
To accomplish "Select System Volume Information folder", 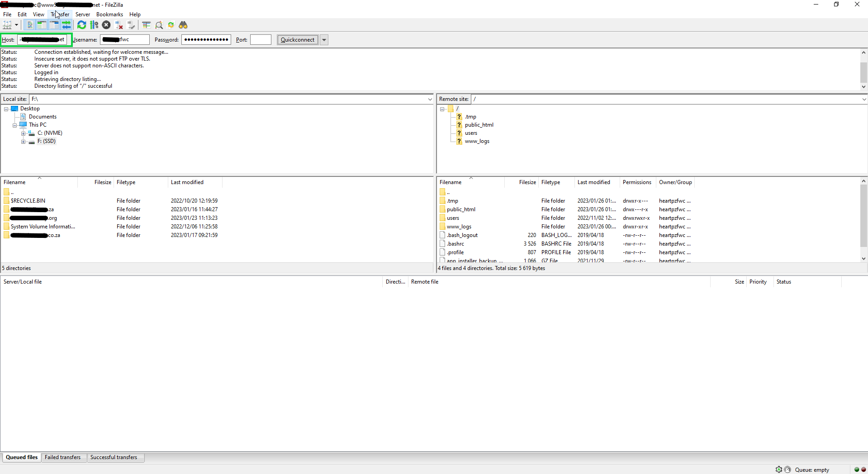I will click(43, 227).
